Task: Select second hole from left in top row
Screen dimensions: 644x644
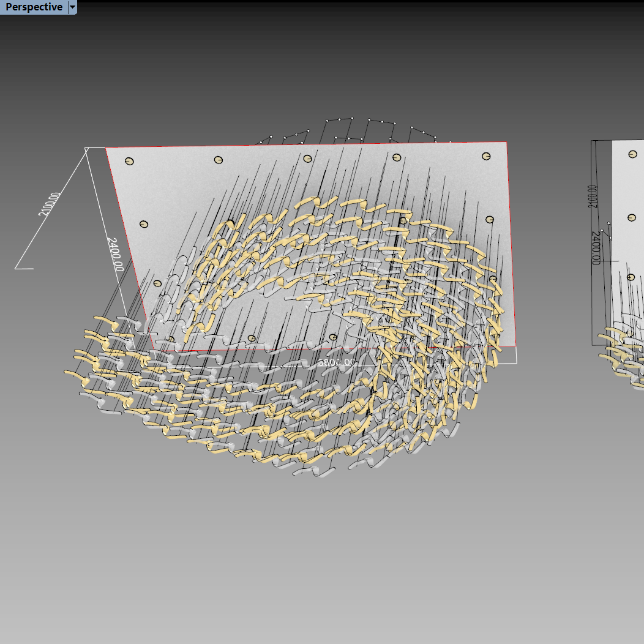Action: [218, 160]
